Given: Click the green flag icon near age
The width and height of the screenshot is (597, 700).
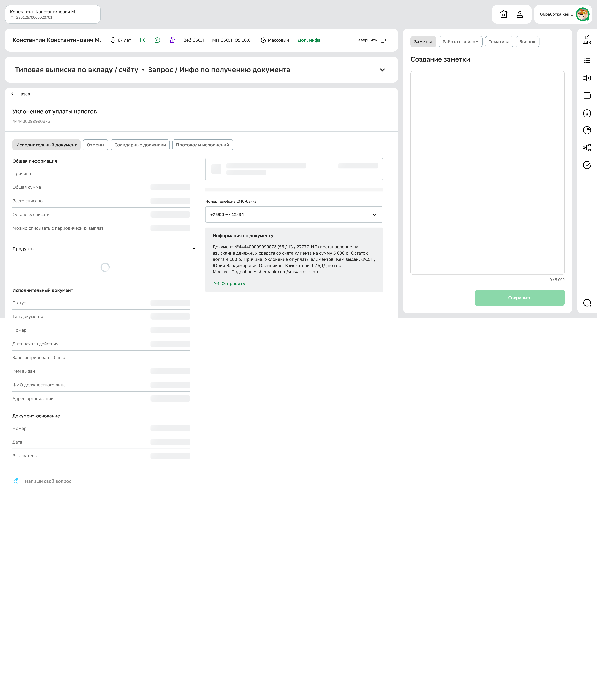Looking at the screenshot, I should coord(142,40).
